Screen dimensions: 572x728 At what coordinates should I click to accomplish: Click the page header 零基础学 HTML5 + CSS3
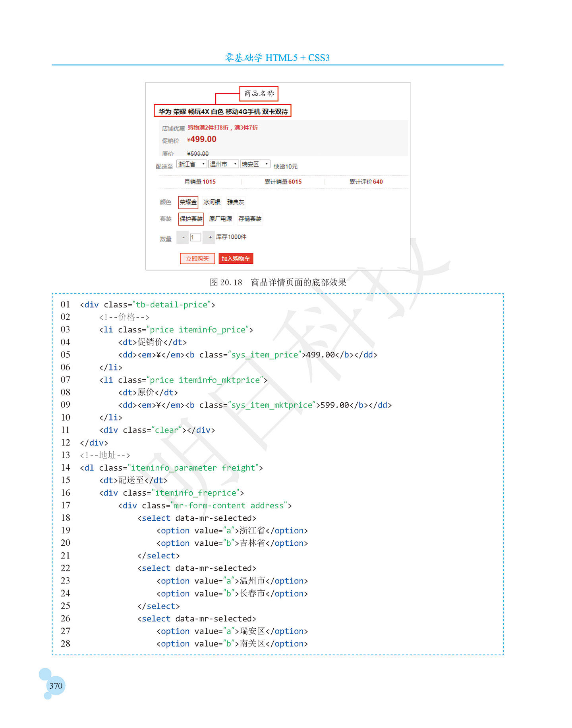pyautogui.click(x=277, y=58)
